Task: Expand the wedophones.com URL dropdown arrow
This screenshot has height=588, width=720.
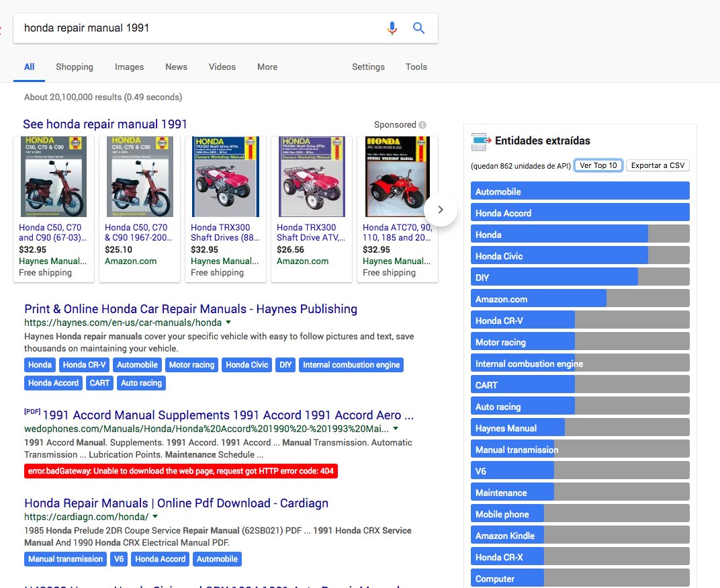Action: click(396, 429)
